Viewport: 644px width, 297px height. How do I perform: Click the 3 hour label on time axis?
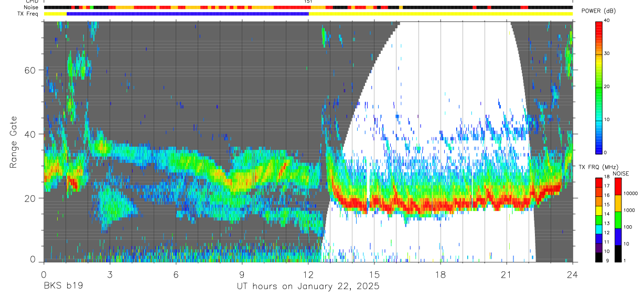(x=110, y=273)
